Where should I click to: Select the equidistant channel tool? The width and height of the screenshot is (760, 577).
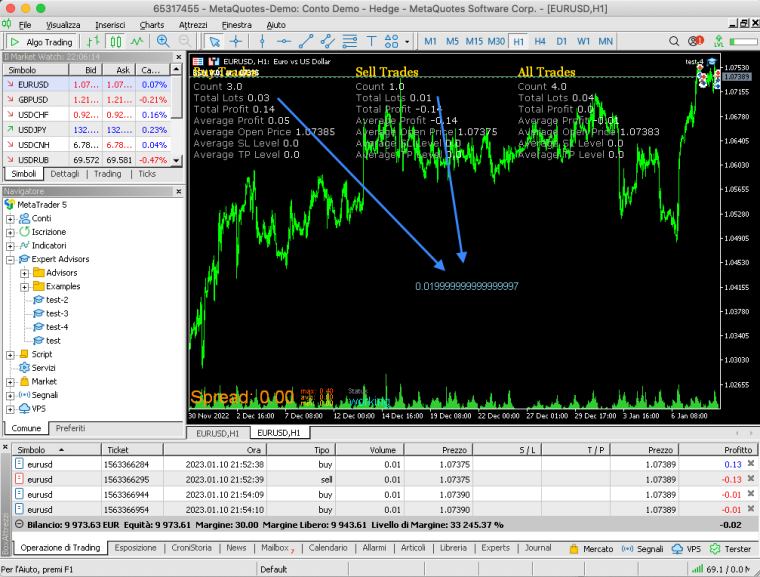[x=328, y=42]
